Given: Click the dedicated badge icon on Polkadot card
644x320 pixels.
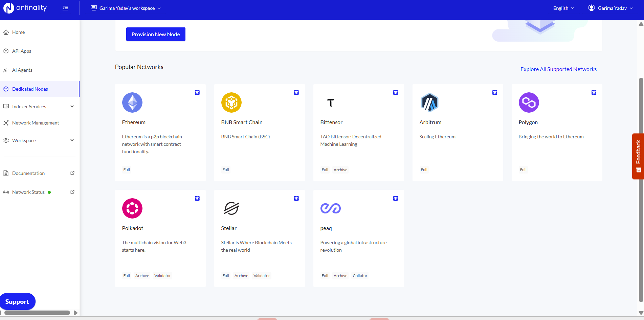Looking at the screenshot, I should 197,198.
